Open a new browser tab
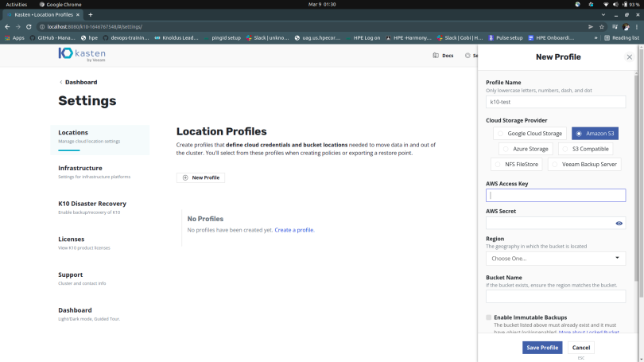The width and height of the screenshot is (644, 362). point(91,15)
